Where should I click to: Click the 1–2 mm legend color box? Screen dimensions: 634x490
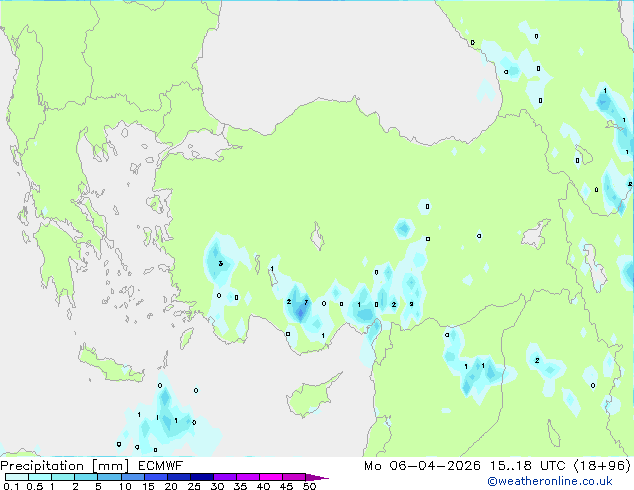63,477
